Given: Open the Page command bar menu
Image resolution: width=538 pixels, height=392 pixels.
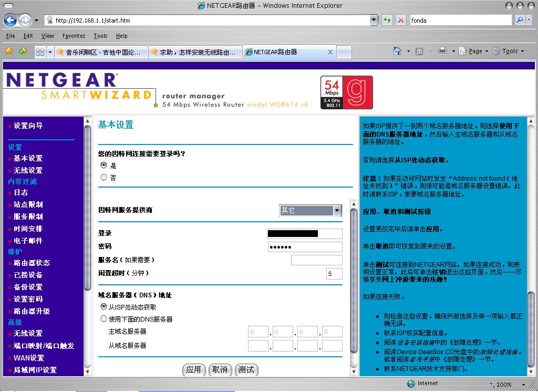Looking at the screenshot, I should (473, 51).
